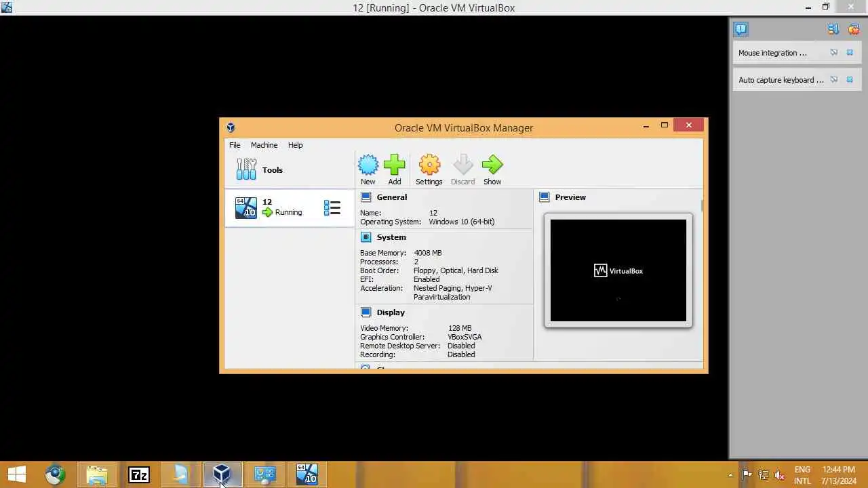
Task: Click the muted volume tray icon
Action: pos(780,475)
